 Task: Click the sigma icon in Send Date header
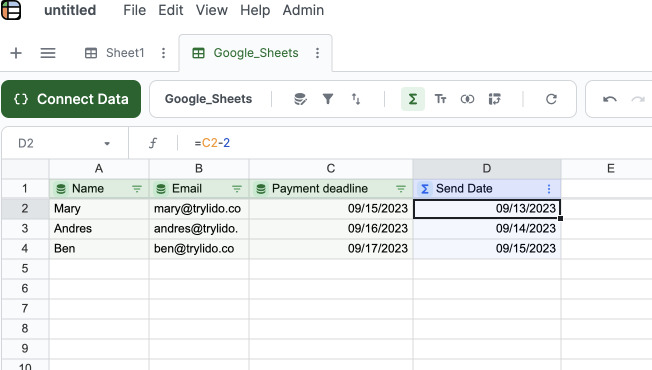coord(425,189)
